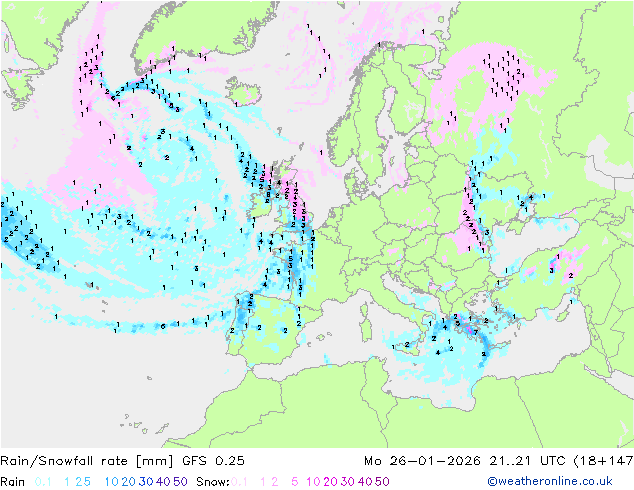634x490 pixels.
Task: Click the 'Rain' legend label
Action: pyautogui.click(x=13, y=482)
